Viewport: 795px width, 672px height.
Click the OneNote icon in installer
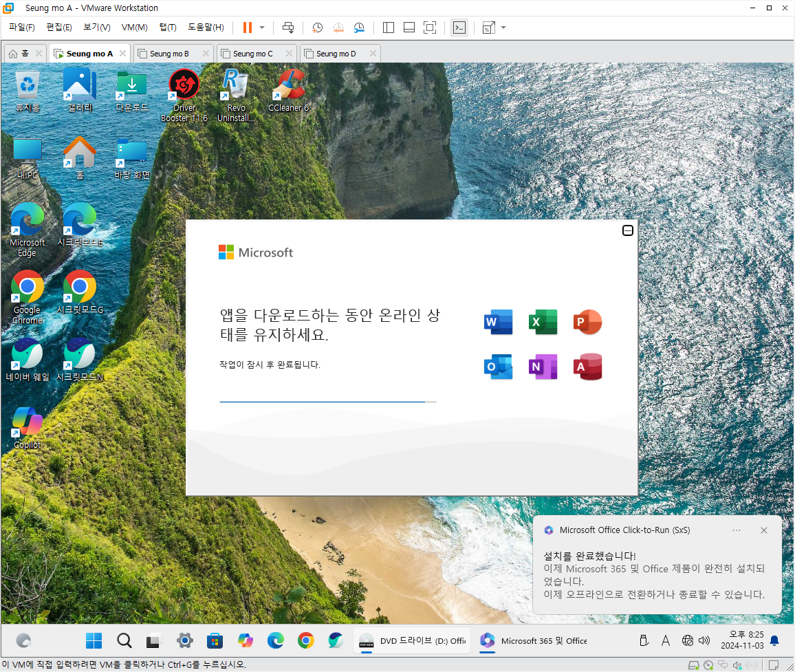coord(543,367)
